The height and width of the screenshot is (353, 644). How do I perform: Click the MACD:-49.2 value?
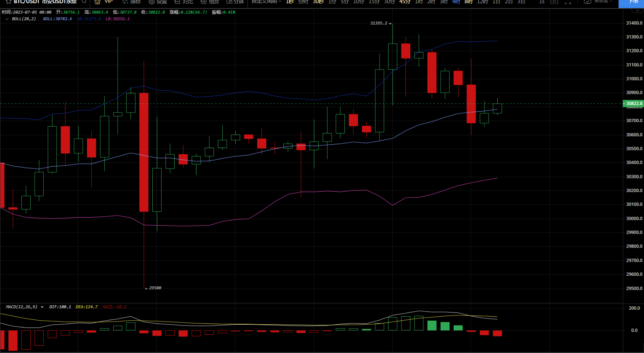[114, 307]
